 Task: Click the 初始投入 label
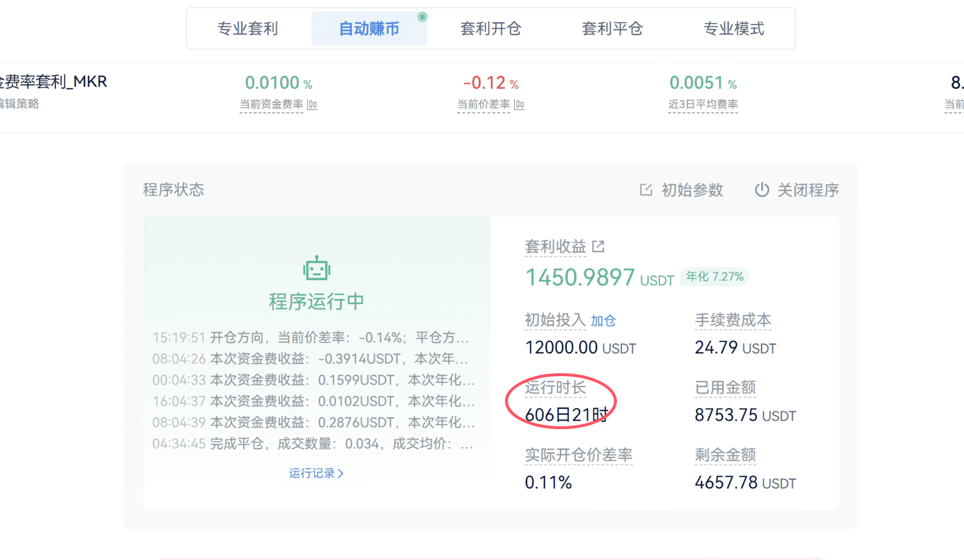(555, 320)
